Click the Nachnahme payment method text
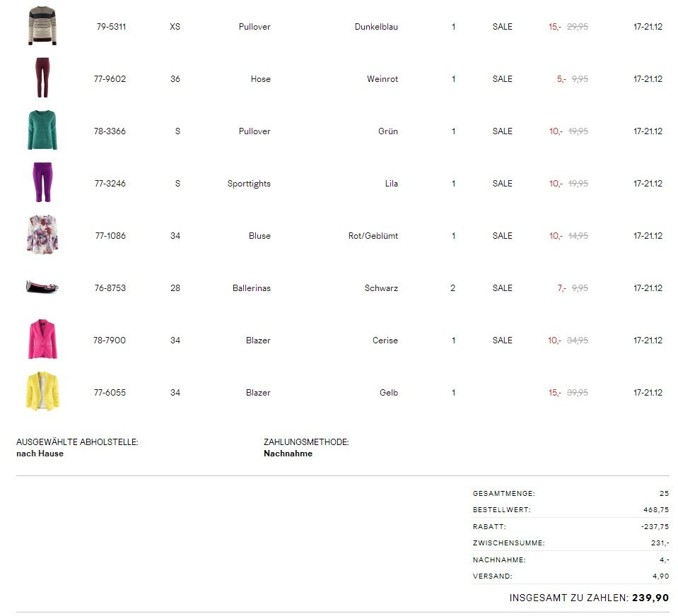 tap(288, 454)
